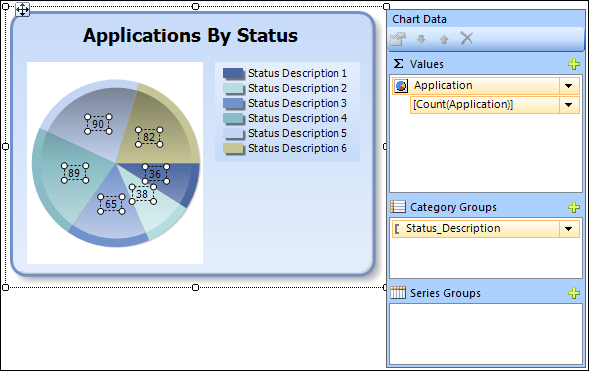Open the Application series dropdown arrow
The width and height of the screenshot is (589, 371).
click(x=569, y=86)
